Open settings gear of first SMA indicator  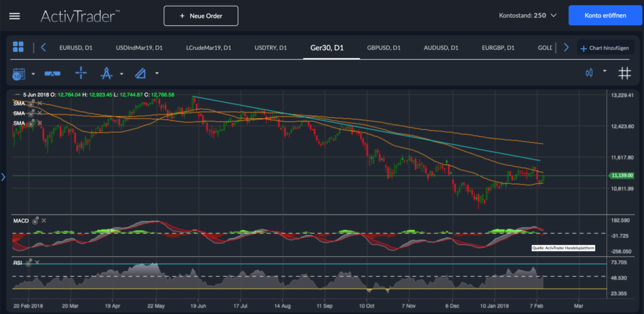pos(31,103)
